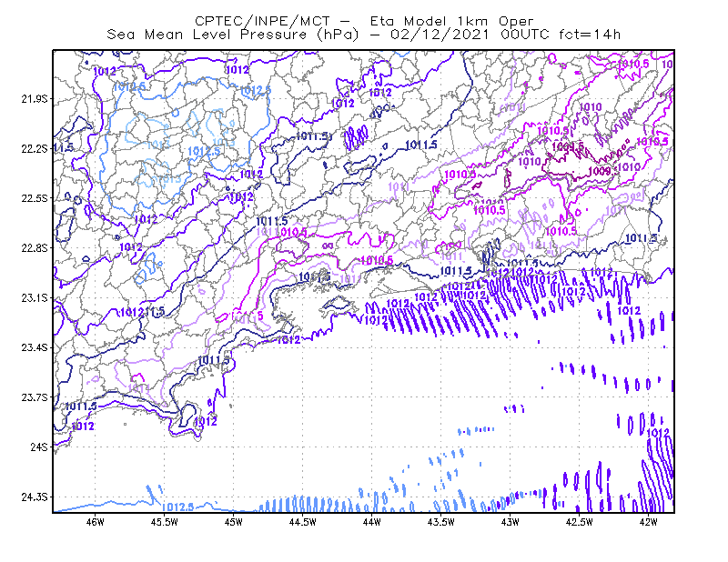728x562 pixels.
Task: Click the 23.4S latitude axis label
Action: coord(35,347)
